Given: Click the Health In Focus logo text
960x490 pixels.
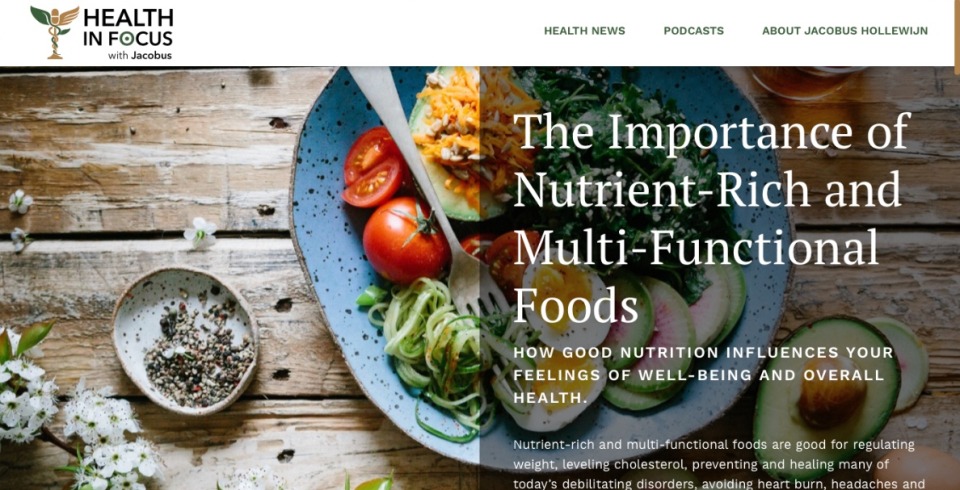Looking at the screenshot, I should 128,28.
